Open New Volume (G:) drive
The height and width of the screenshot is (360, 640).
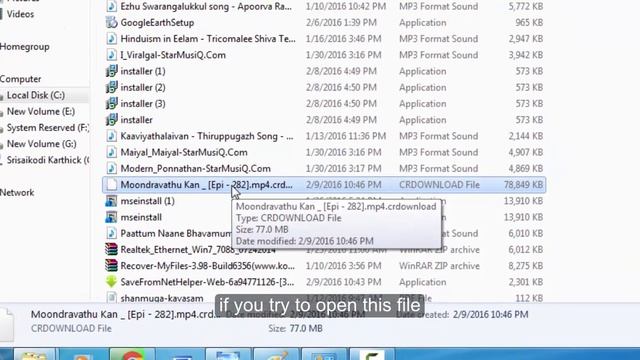42,144
